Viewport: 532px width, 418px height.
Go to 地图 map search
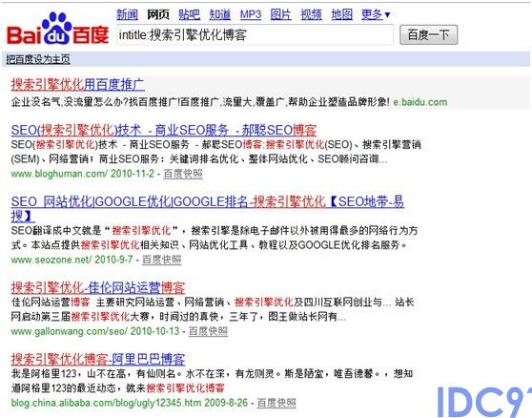tap(341, 14)
